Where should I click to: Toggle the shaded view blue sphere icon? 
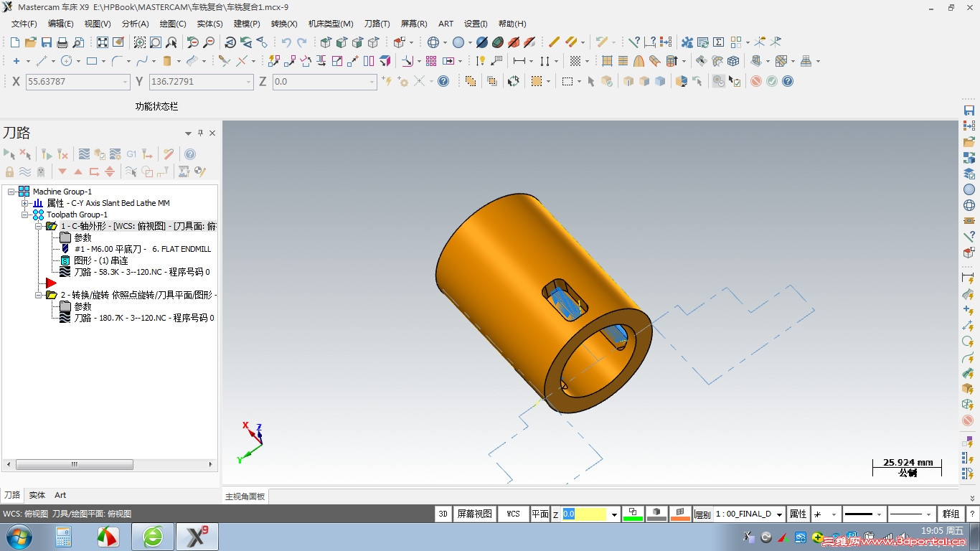tap(458, 42)
